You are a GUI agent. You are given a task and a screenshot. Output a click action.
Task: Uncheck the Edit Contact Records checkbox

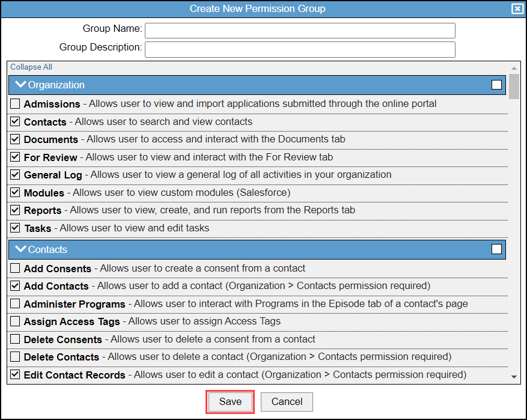click(x=15, y=374)
